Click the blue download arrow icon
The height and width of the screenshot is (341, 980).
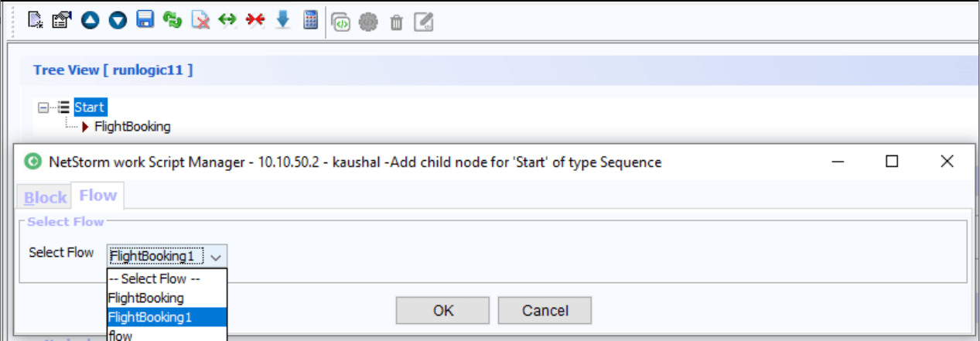pyautogui.click(x=283, y=21)
